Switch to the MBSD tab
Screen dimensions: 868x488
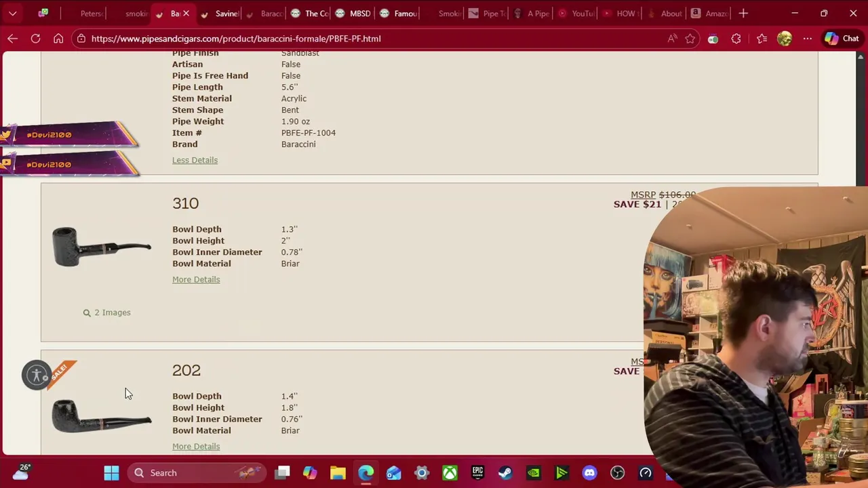pos(354,13)
